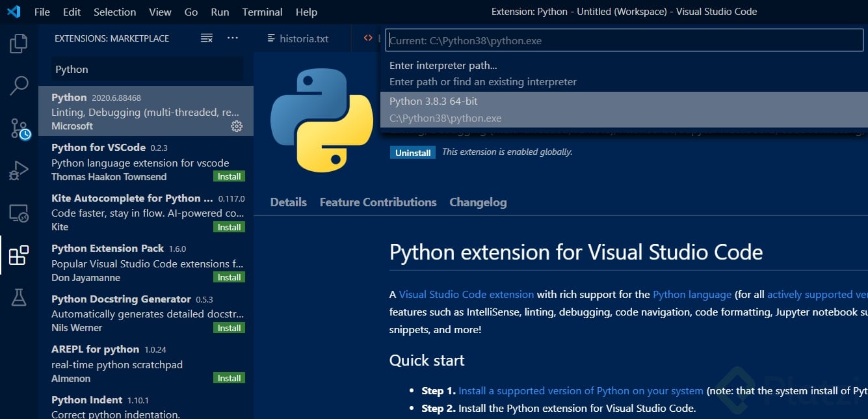Follow the Install a supported version link
Screen dimensions: 868x419
click(579, 391)
